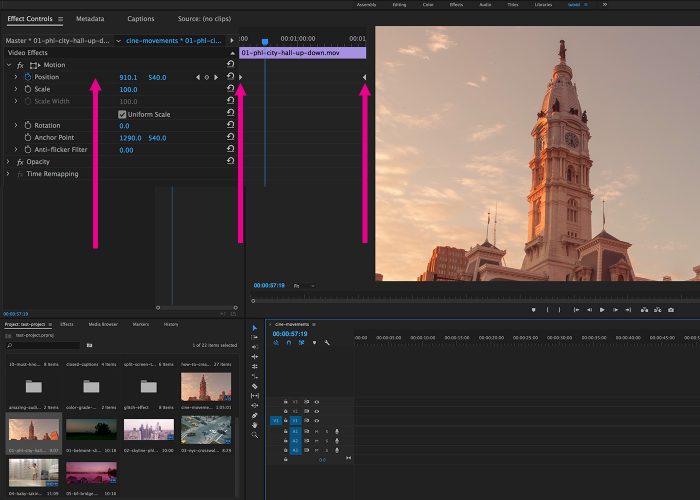
Task: Open the Markers panel tab
Action: [x=141, y=324]
